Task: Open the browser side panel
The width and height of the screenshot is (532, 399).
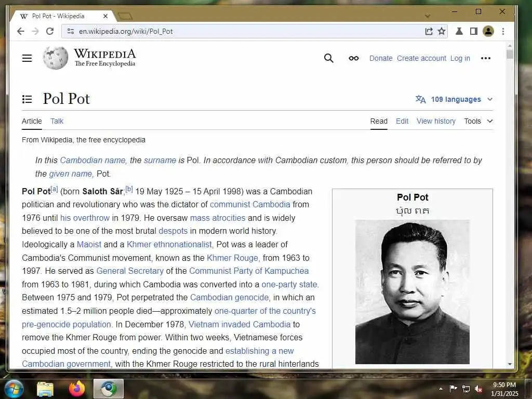Action: [474, 31]
